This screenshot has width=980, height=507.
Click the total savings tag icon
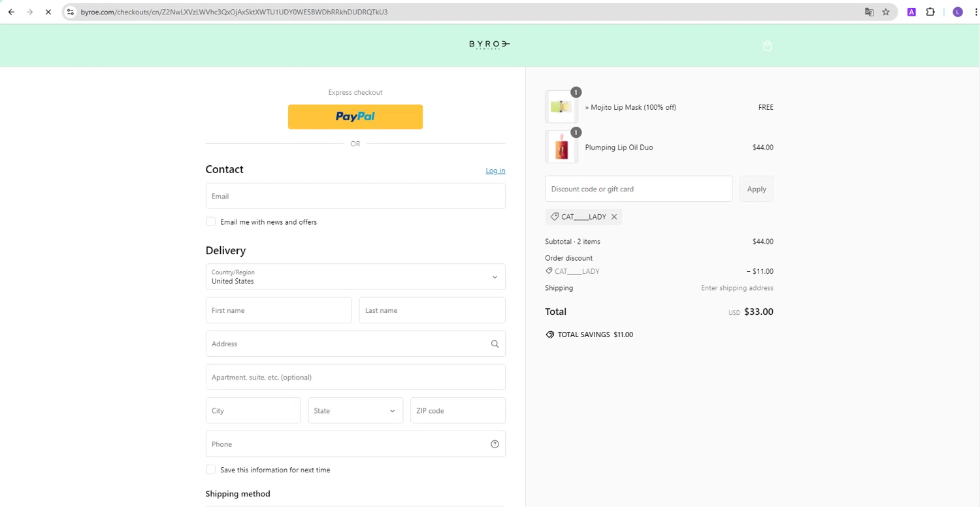(550, 335)
